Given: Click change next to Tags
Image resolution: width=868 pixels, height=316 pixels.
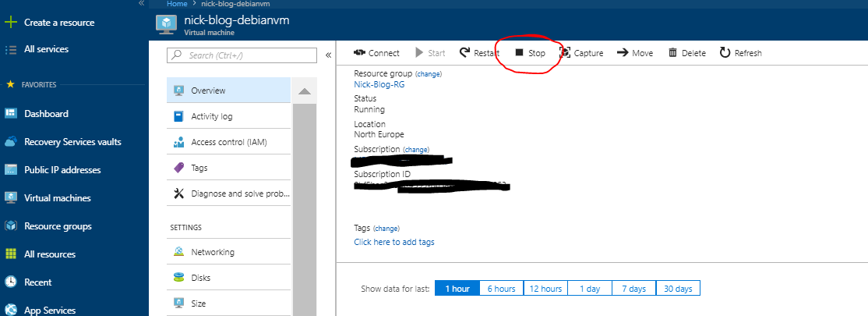Looking at the screenshot, I should pyautogui.click(x=386, y=229).
